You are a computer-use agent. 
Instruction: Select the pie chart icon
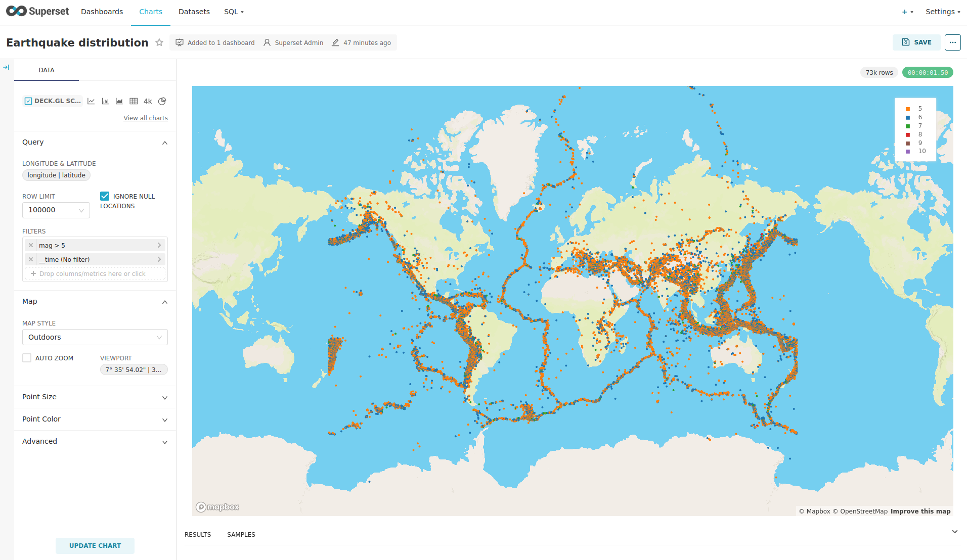162,101
